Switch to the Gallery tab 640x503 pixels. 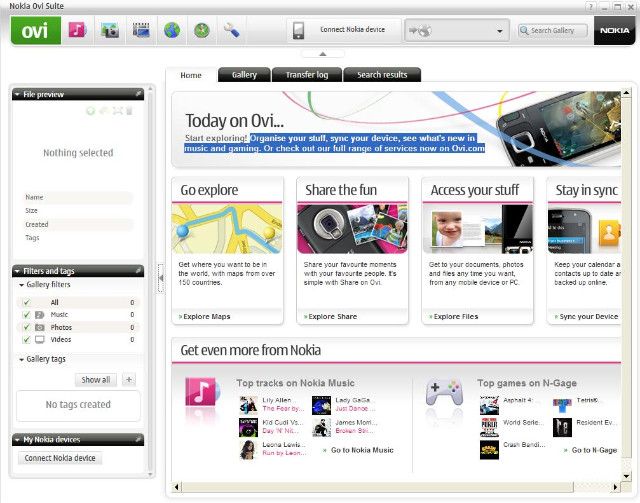click(x=244, y=75)
